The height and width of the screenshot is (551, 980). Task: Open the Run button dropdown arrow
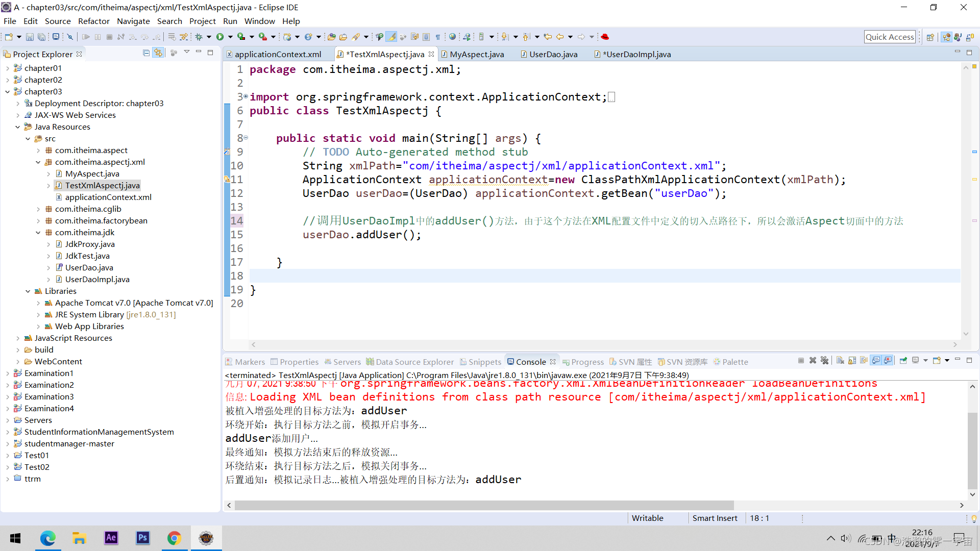(x=230, y=37)
